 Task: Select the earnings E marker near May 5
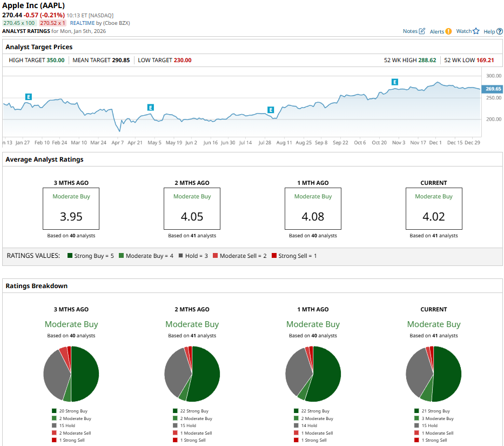click(151, 108)
